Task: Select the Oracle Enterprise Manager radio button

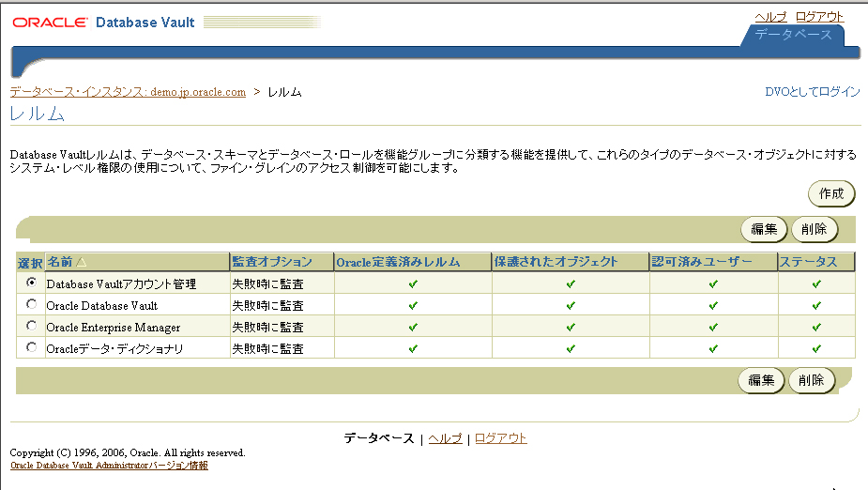Action: (32, 326)
